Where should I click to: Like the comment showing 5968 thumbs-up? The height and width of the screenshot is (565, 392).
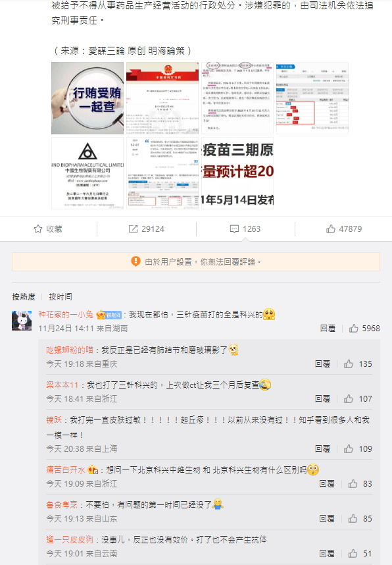[x=354, y=328]
